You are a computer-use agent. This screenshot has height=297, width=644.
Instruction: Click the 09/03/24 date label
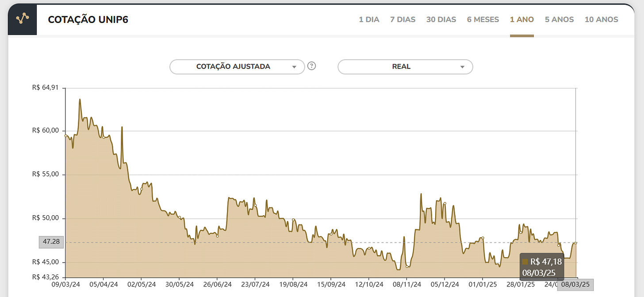[x=65, y=285]
